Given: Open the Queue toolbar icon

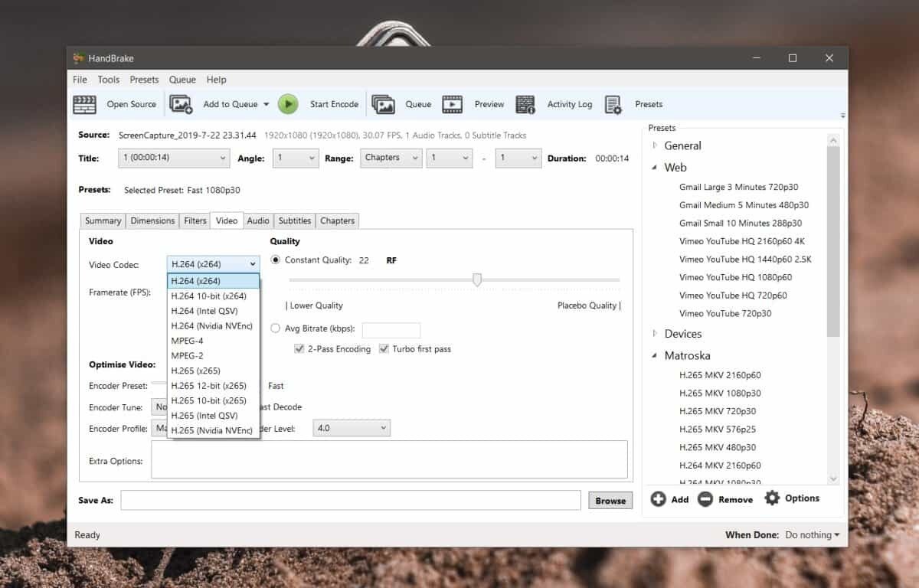Looking at the screenshot, I should click(x=383, y=104).
